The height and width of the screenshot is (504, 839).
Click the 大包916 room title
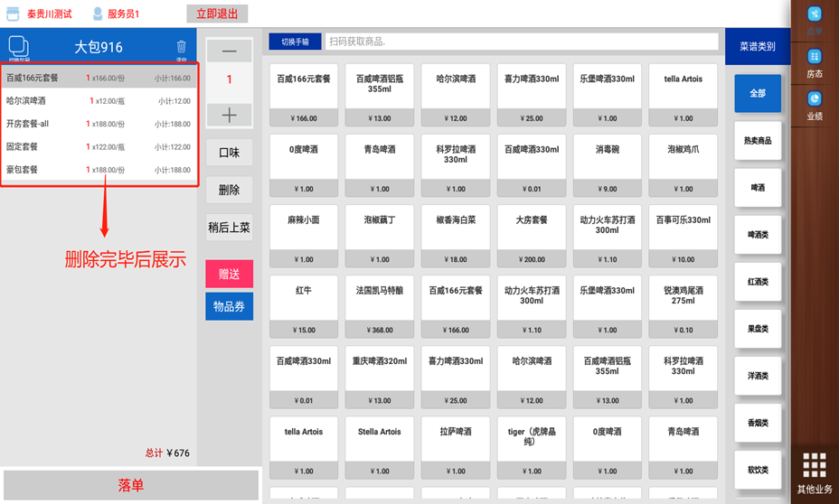99,47
